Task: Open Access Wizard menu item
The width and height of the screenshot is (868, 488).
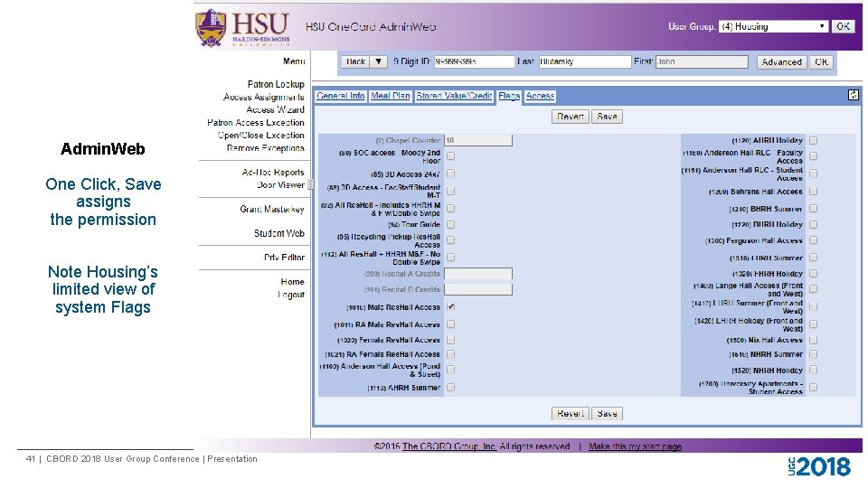Action: [275, 109]
